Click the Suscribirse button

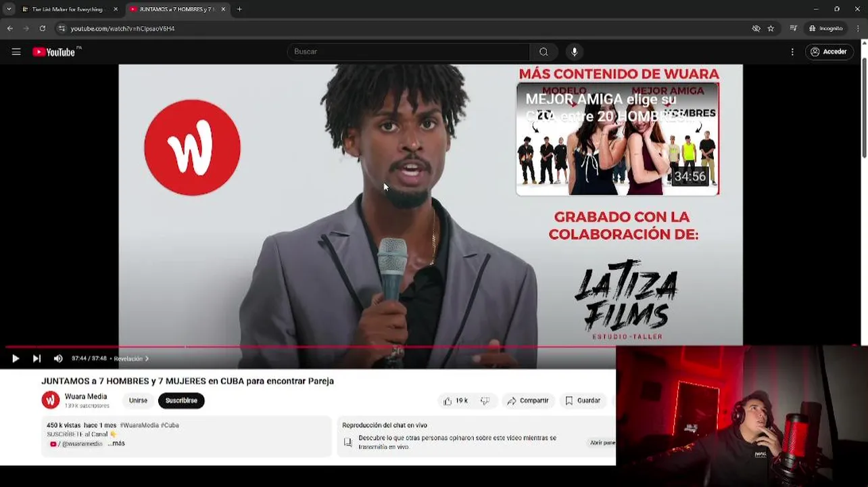[181, 400]
